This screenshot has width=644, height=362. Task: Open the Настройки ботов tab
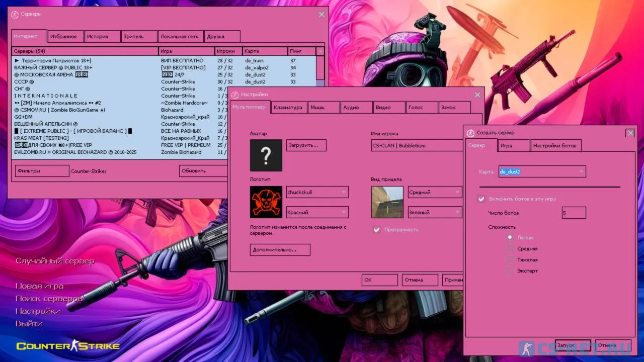pyautogui.click(x=556, y=145)
